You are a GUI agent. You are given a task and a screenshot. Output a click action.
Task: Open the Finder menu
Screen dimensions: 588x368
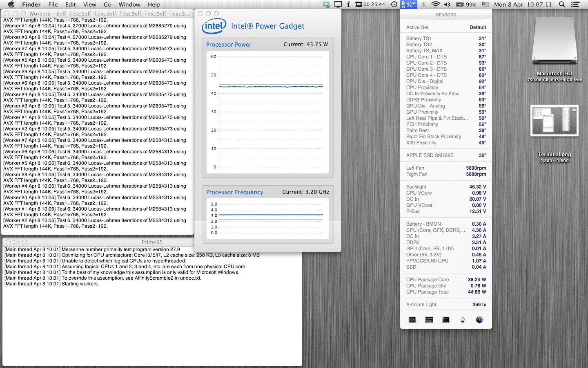(31, 4)
